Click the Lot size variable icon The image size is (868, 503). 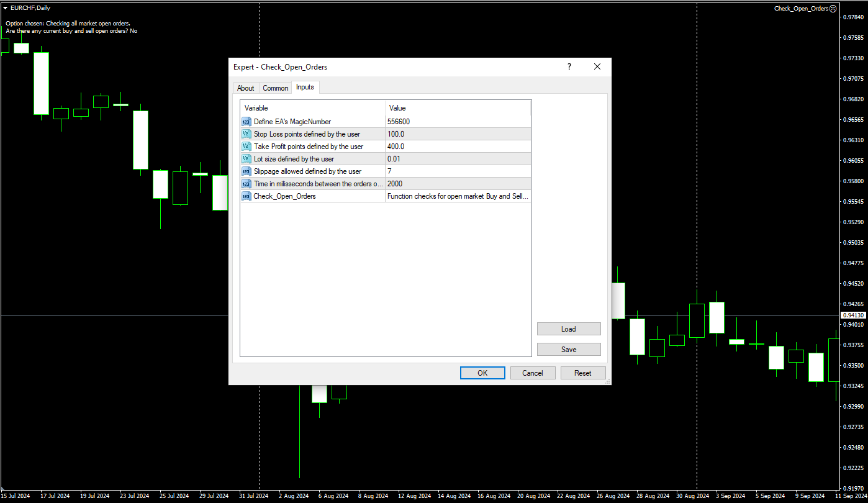pos(246,159)
